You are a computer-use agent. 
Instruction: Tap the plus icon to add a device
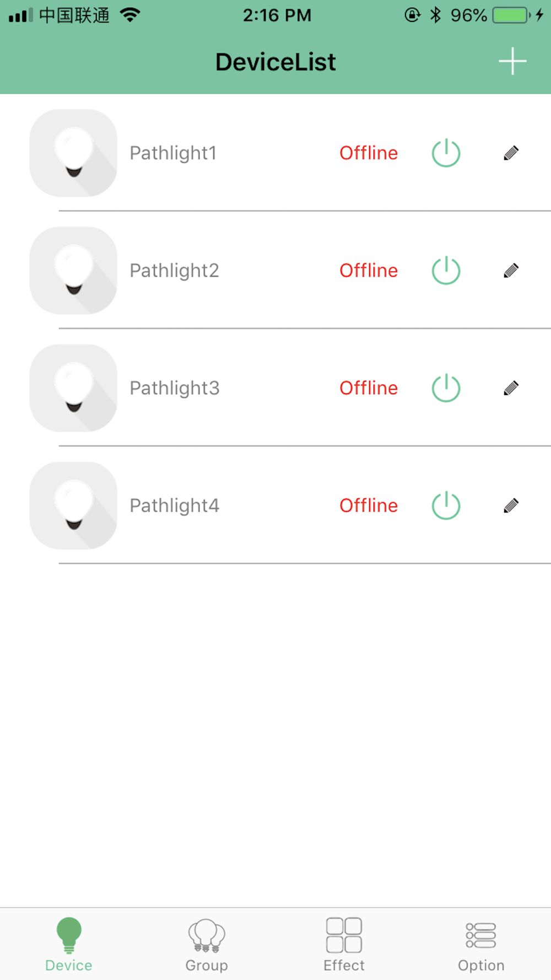(x=512, y=61)
